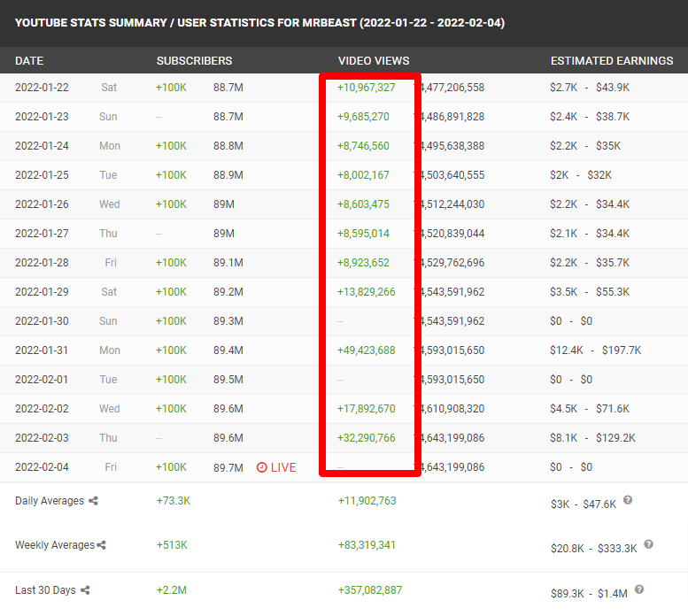Viewport: 688px width, 616px height.
Task: Click subscriber total 88.8M
Action: 228,145
